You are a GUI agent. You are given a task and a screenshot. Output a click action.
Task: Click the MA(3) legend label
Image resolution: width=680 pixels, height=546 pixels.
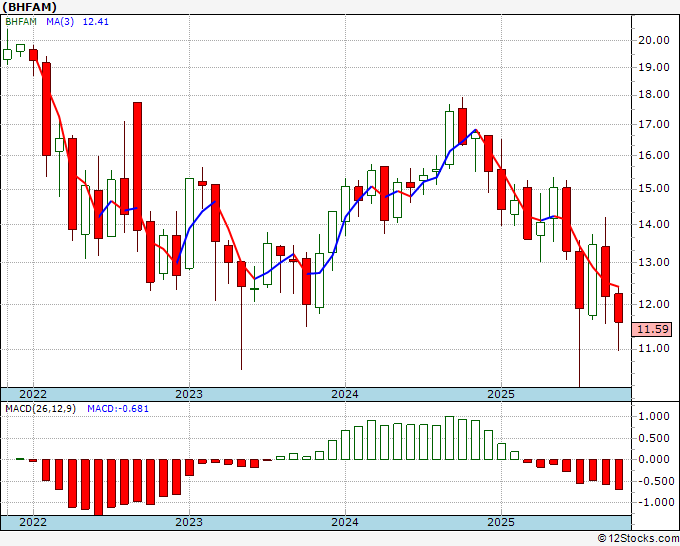(60, 22)
